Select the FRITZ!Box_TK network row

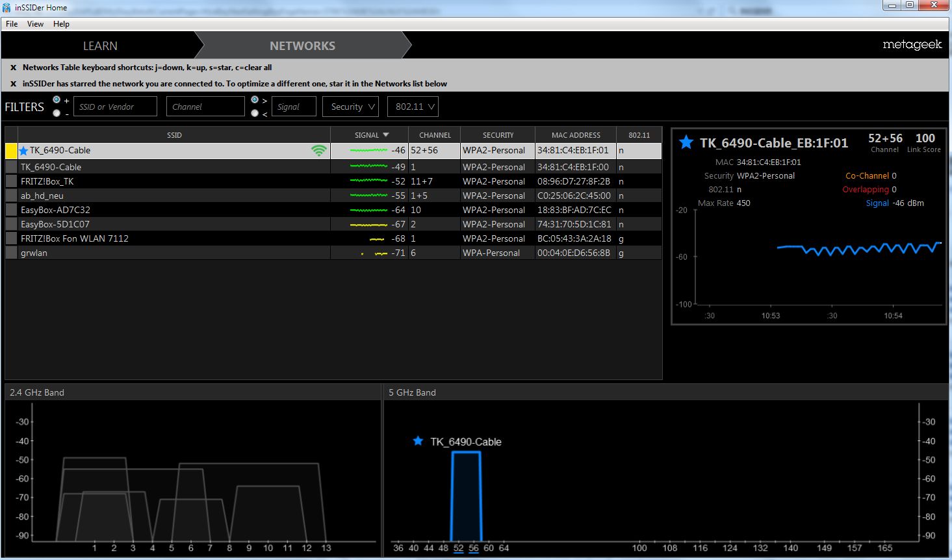[x=333, y=181]
